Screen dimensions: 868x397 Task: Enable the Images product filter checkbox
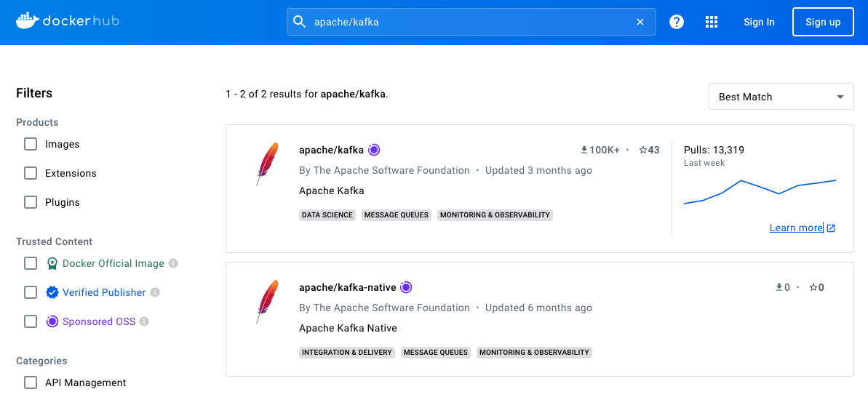[x=31, y=144]
